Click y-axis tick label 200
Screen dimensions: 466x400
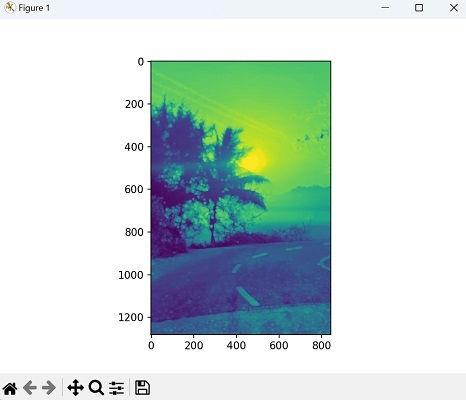[x=134, y=104]
